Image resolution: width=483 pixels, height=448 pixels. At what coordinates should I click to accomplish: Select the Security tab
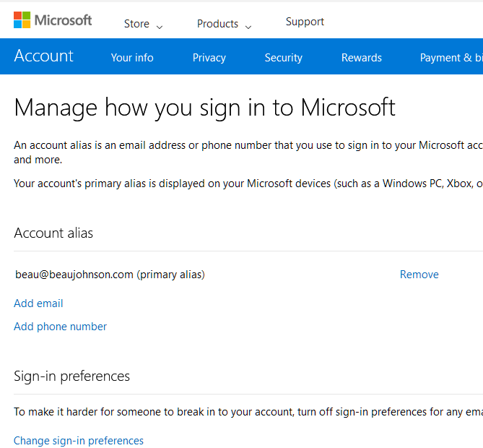click(284, 58)
